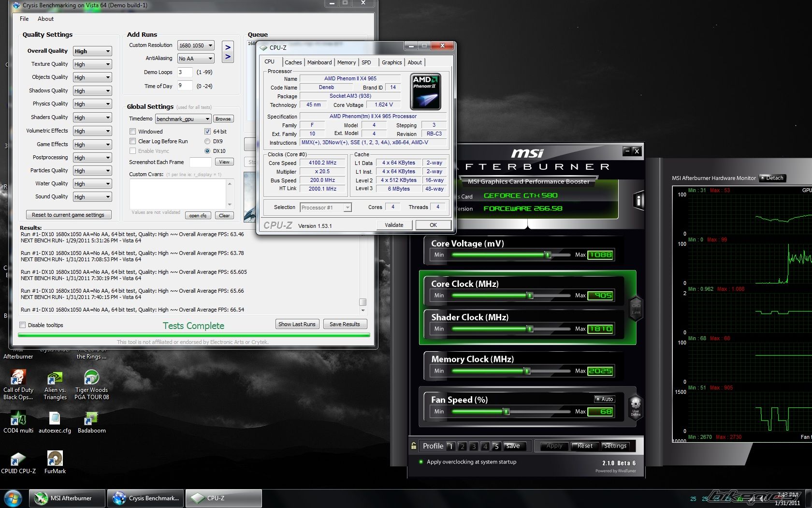Launch Badaboom desktop shortcut

pos(92,421)
